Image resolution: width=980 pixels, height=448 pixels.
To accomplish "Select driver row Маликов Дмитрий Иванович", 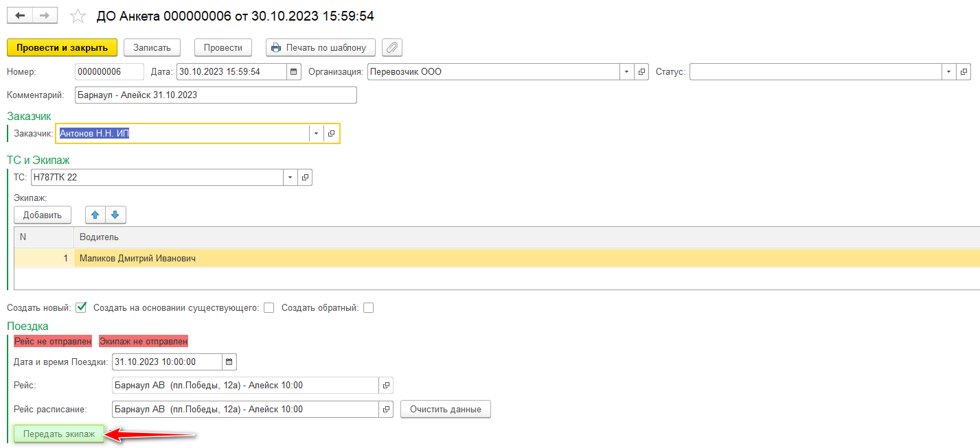I will click(x=137, y=259).
